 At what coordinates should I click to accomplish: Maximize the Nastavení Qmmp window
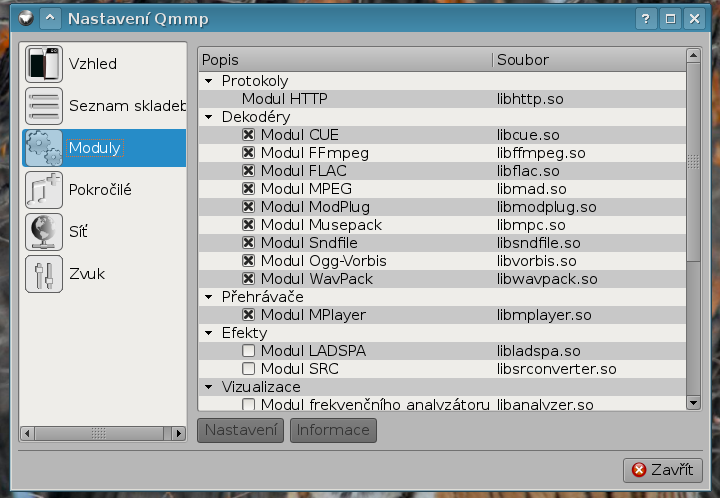coord(670,19)
